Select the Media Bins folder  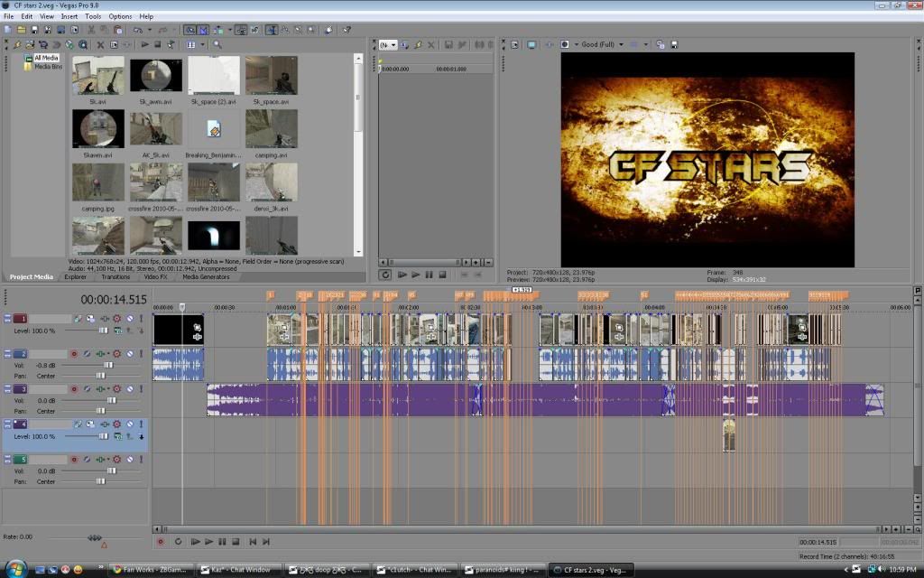(x=48, y=66)
